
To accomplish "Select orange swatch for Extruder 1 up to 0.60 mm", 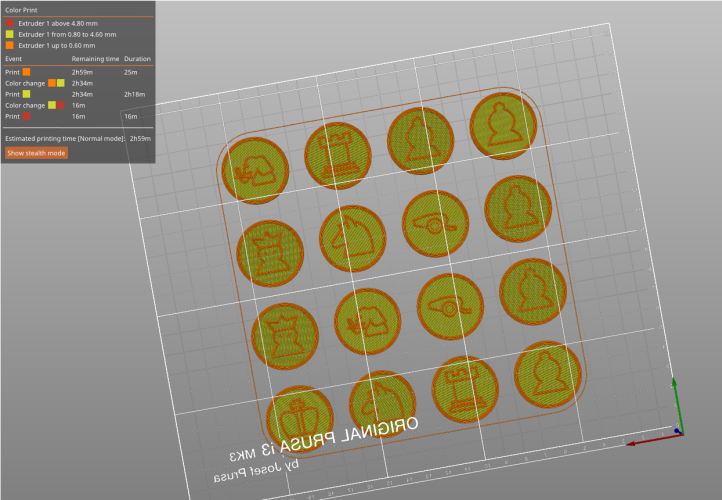I will click(x=10, y=45).
